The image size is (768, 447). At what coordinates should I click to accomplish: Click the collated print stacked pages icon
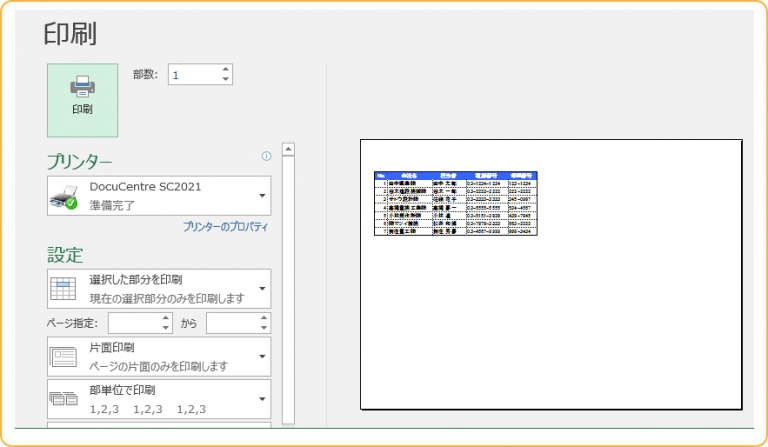click(x=63, y=399)
